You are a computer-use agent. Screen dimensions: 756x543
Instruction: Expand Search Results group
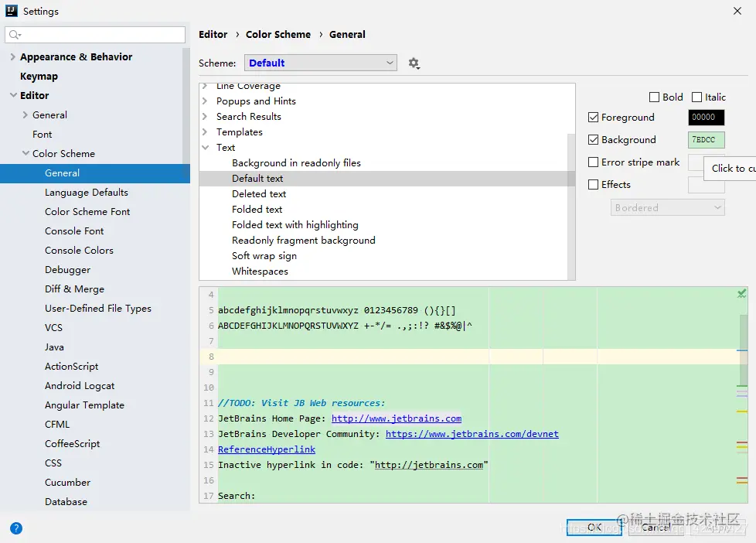pyautogui.click(x=205, y=116)
